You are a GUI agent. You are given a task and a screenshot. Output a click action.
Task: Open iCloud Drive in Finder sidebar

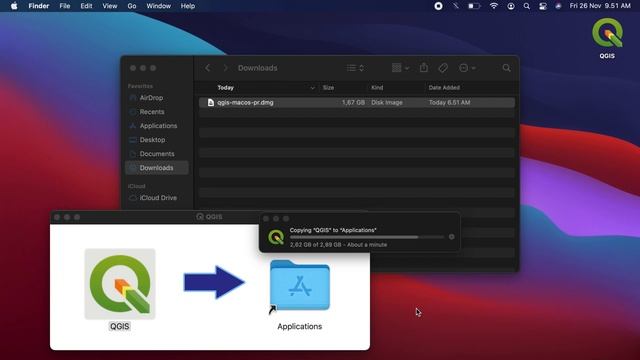click(x=157, y=198)
